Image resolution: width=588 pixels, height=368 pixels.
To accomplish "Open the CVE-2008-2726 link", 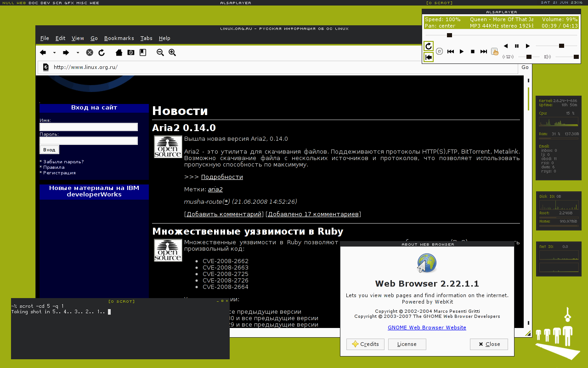I will (226, 280).
